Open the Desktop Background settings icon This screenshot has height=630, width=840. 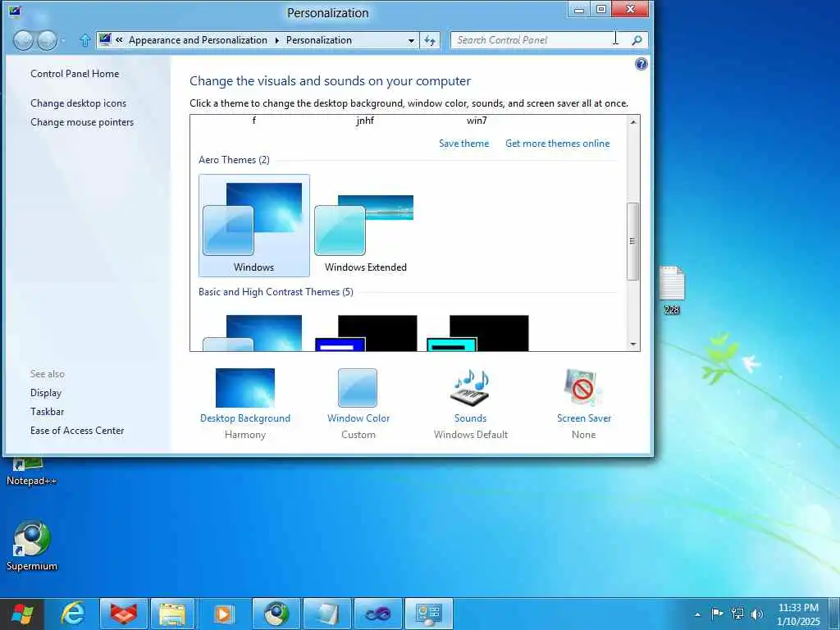tap(244, 388)
